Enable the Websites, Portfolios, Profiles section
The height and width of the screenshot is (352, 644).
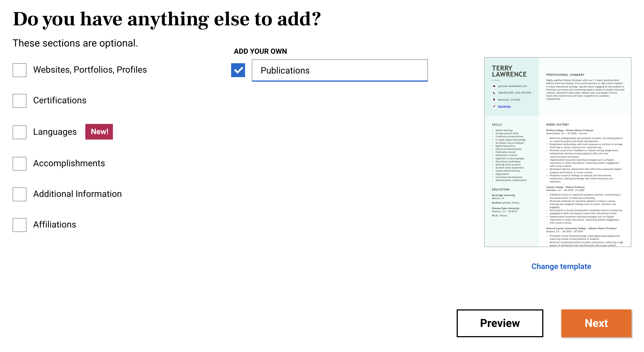pos(19,70)
